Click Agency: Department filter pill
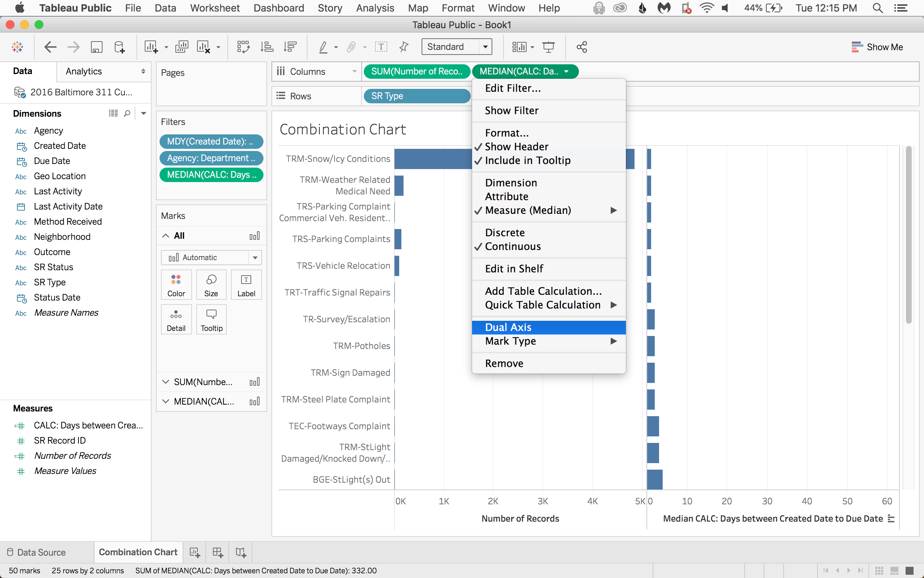 [x=211, y=158]
